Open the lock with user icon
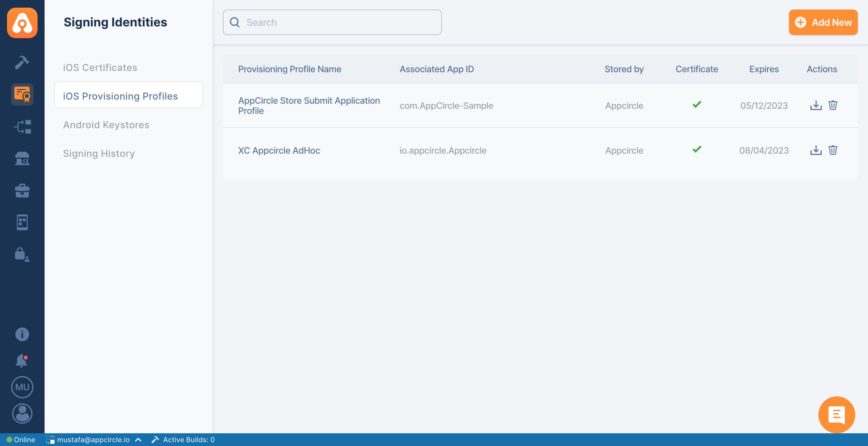Screen dimensions: 868x446 tap(22, 254)
